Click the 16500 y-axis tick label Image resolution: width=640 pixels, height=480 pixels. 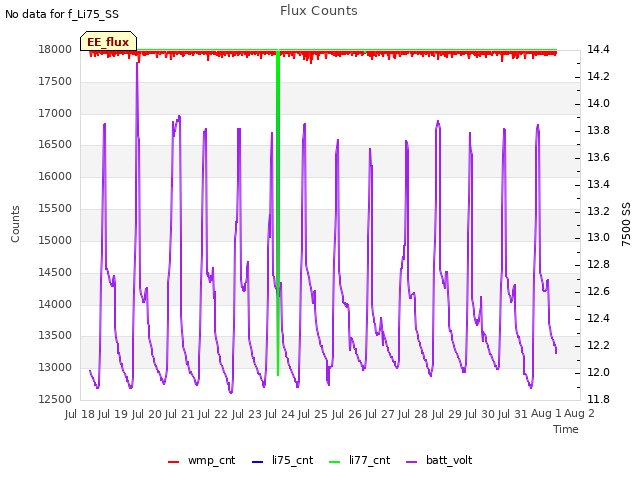[55, 144]
